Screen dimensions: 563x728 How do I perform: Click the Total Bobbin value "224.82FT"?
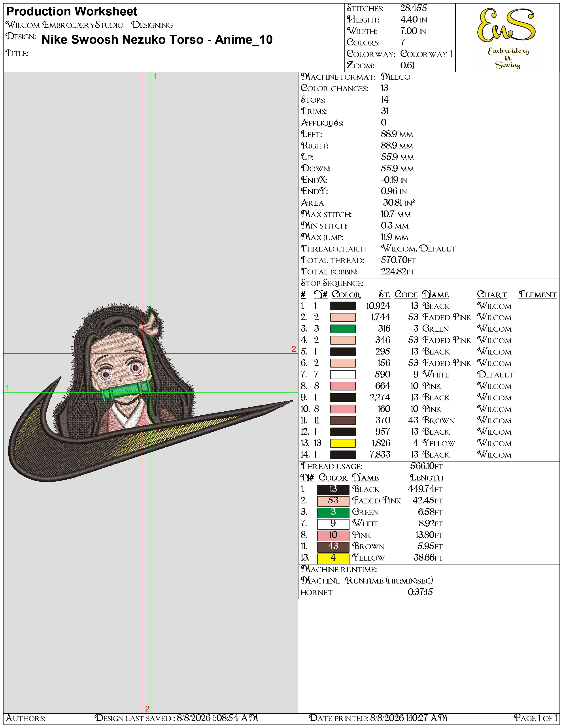click(398, 272)
